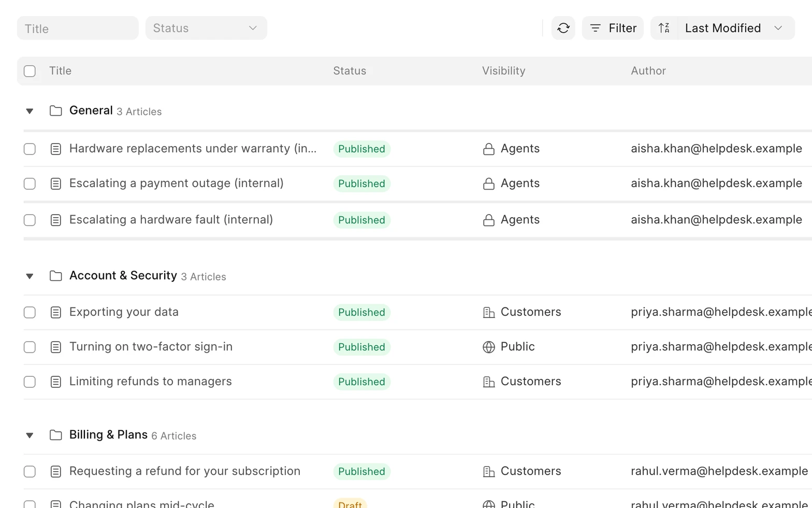Click the Visibility column header
Viewport: 812px width, 508px height.
tap(503, 71)
